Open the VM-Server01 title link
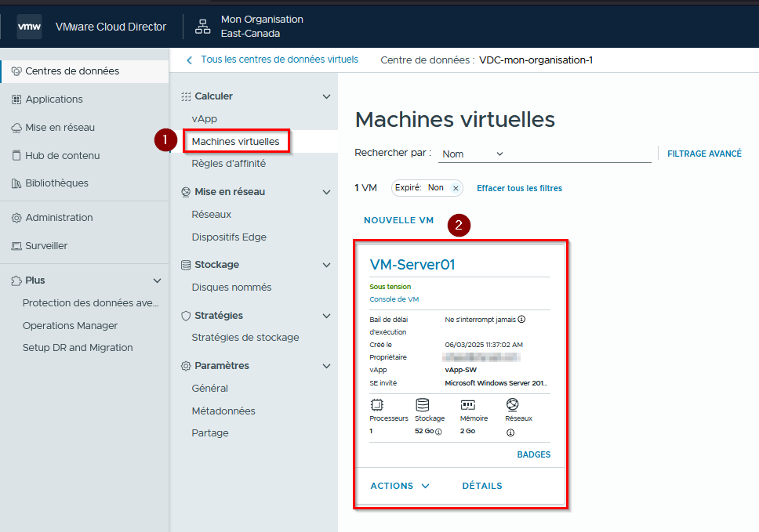This screenshot has height=532, width=759. (412, 265)
